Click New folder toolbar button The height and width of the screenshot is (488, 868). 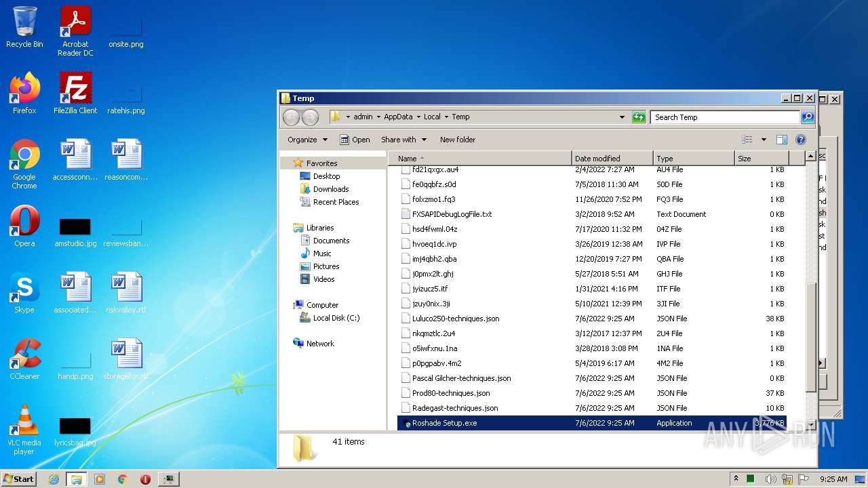pos(458,140)
